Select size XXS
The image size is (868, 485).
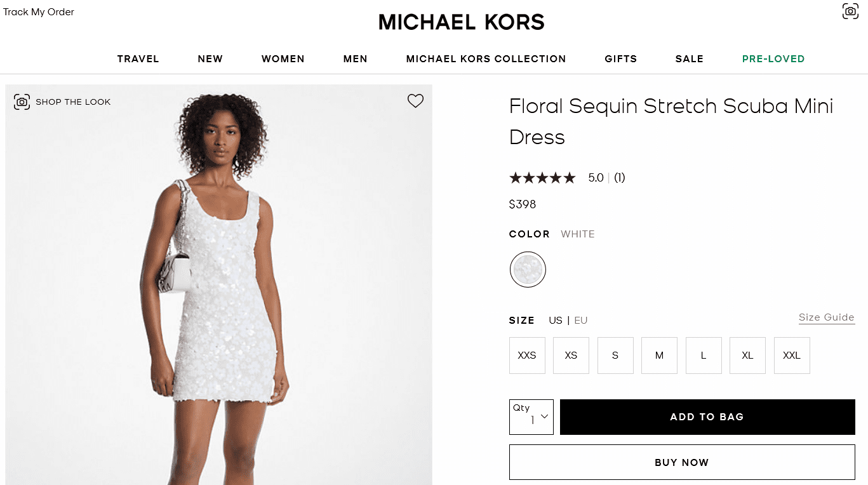coord(527,355)
